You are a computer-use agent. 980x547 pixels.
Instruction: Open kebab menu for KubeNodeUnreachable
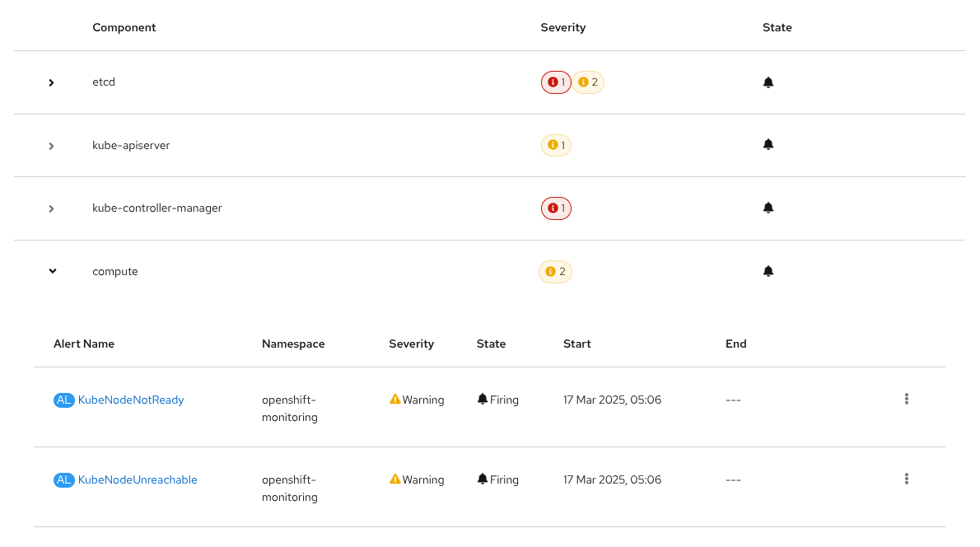tap(906, 479)
